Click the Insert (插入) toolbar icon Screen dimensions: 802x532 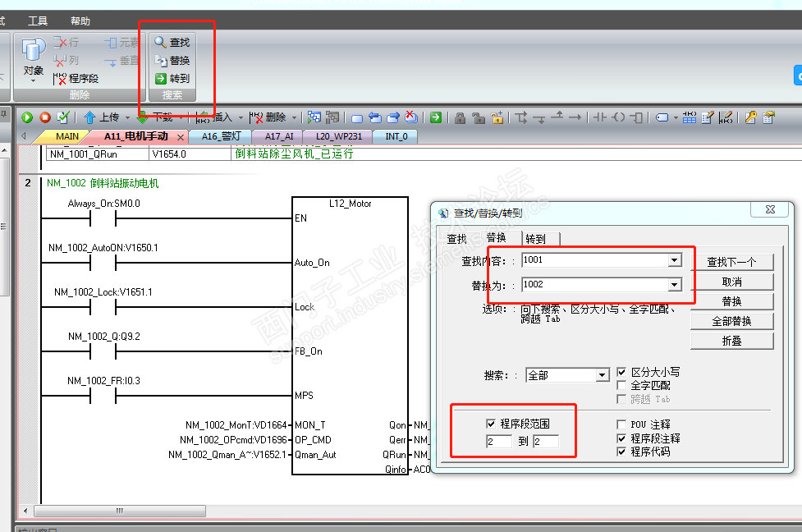coord(203,117)
